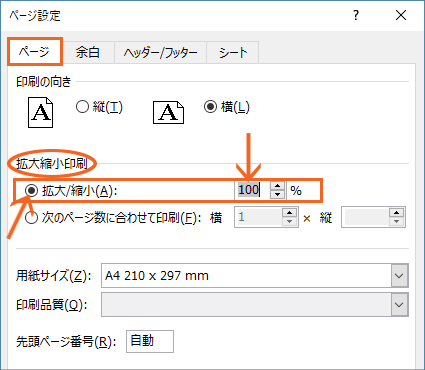Select 次のページ数に合わせて印刷(F) radio button
This screenshot has width=425, height=370.
[x=32, y=218]
